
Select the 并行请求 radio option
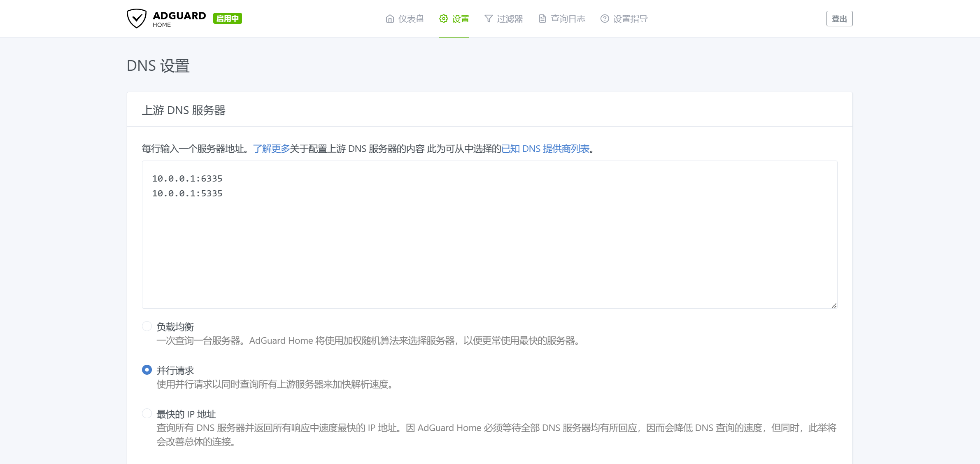coord(147,370)
